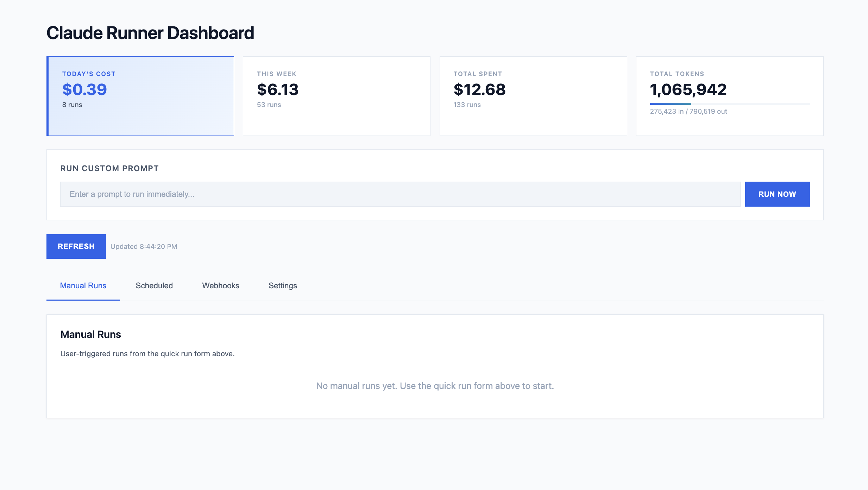Open the Settings tab
Viewport: 868px width, 490px height.
(282, 285)
